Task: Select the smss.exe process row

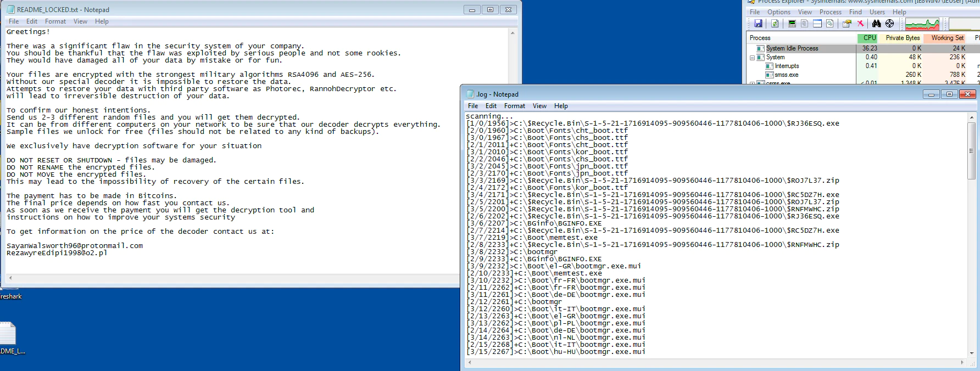Action: pyautogui.click(x=863, y=75)
